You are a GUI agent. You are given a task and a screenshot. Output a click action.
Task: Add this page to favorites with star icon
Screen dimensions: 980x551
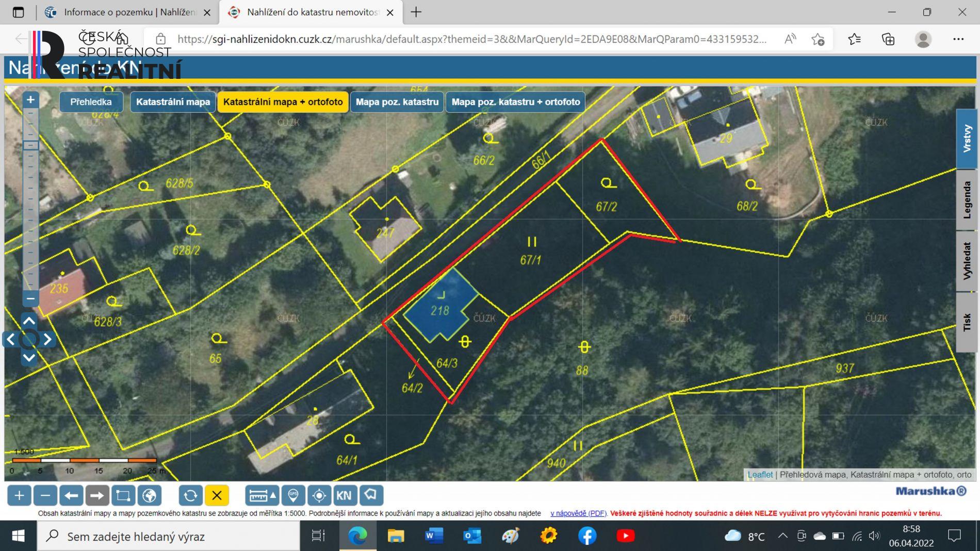818,39
